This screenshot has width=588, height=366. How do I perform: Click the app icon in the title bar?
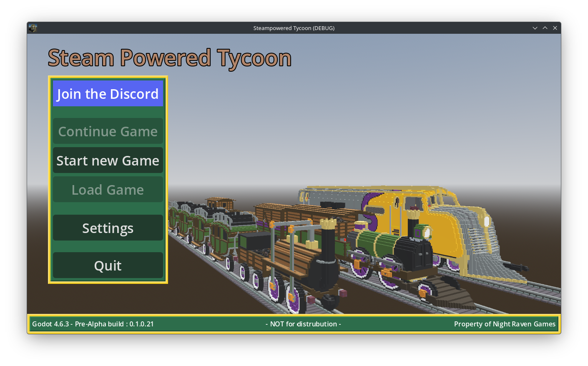point(33,28)
